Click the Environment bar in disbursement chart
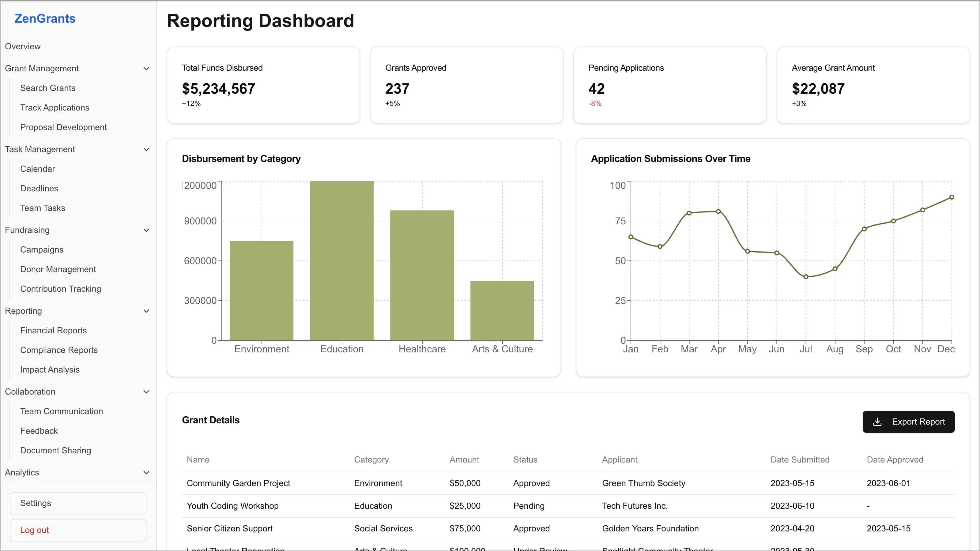The height and width of the screenshot is (551, 980). [262, 290]
